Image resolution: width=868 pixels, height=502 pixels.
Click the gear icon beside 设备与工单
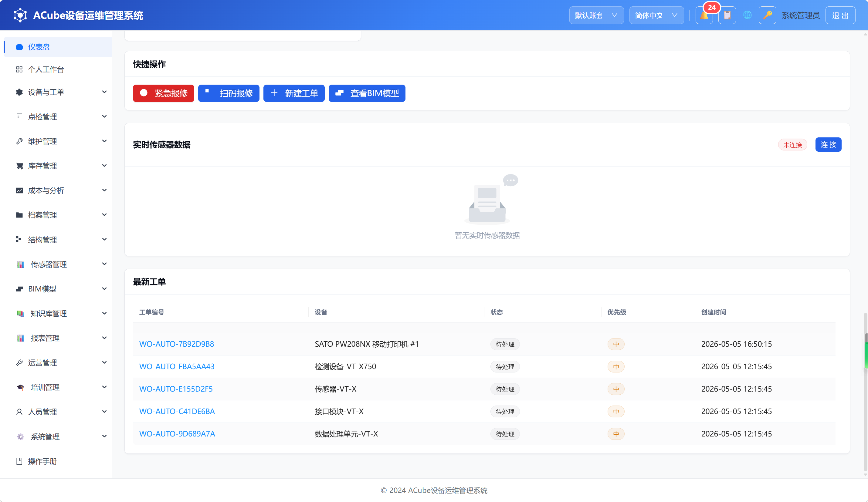coord(19,92)
